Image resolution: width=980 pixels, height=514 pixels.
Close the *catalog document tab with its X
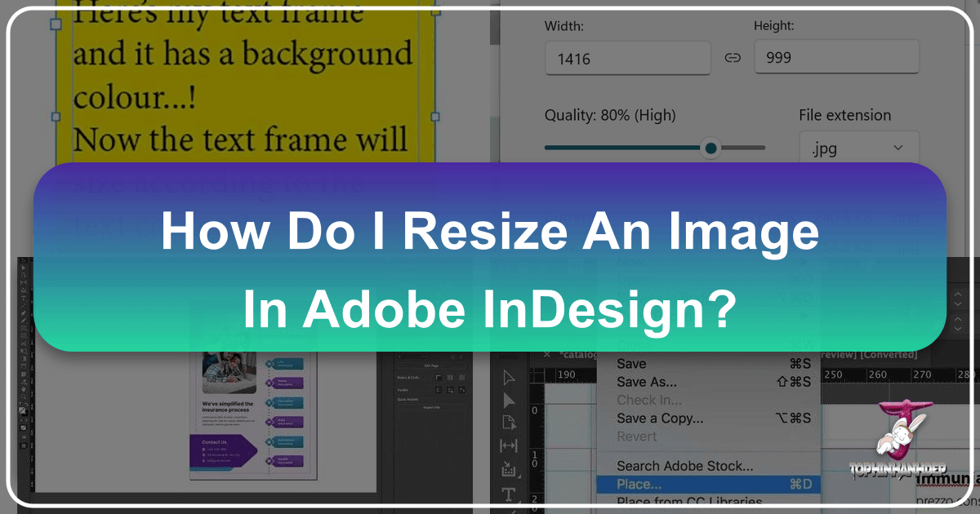[x=546, y=353]
